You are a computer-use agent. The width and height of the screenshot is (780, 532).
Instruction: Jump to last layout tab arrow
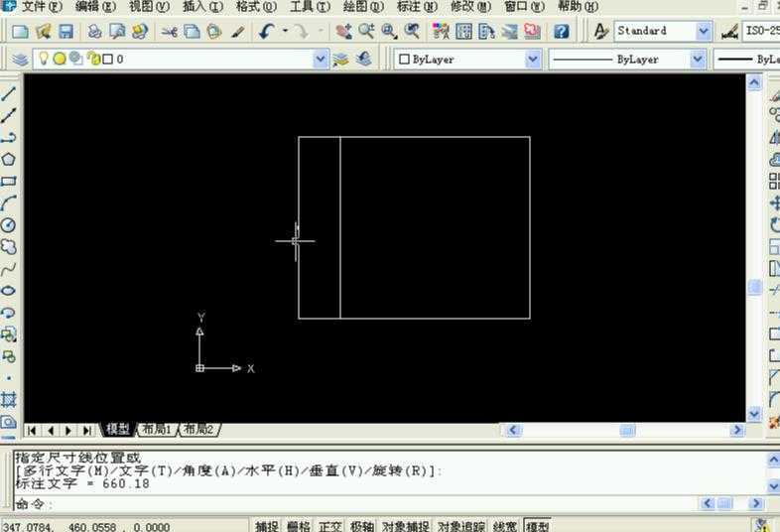(x=87, y=430)
